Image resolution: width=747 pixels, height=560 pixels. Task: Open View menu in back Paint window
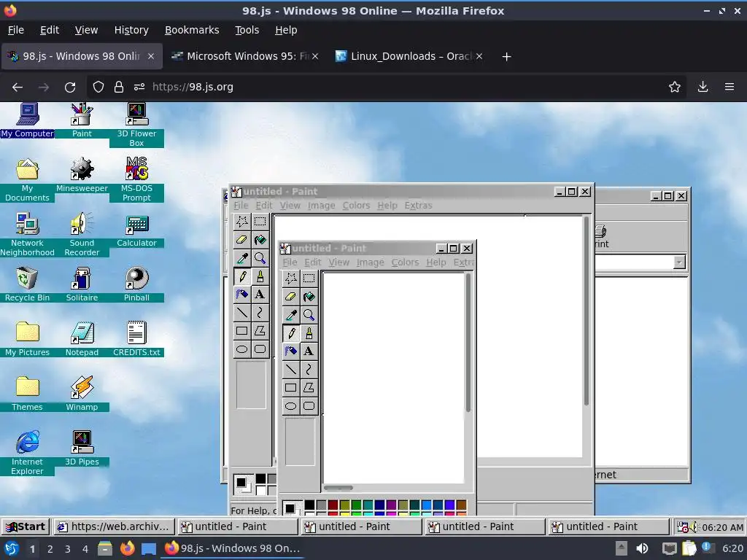click(x=290, y=205)
